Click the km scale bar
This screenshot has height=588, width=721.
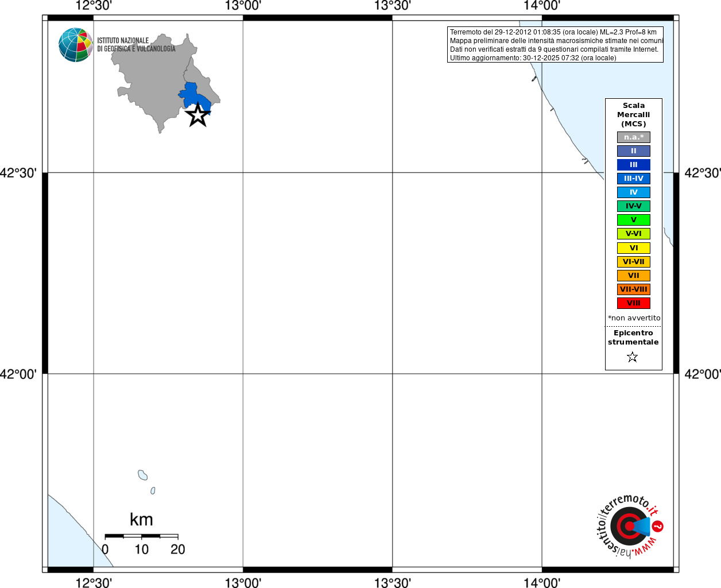point(141,536)
